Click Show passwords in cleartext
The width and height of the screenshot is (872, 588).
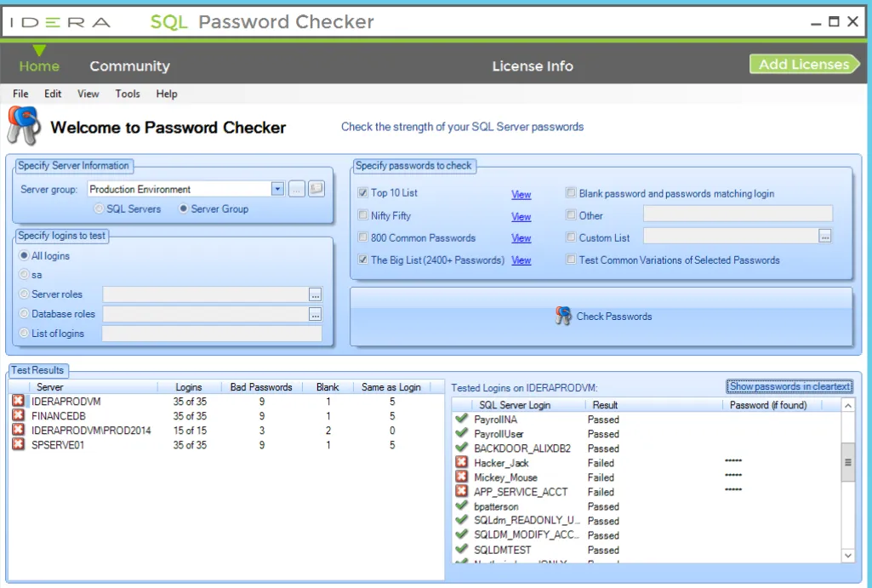(788, 386)
